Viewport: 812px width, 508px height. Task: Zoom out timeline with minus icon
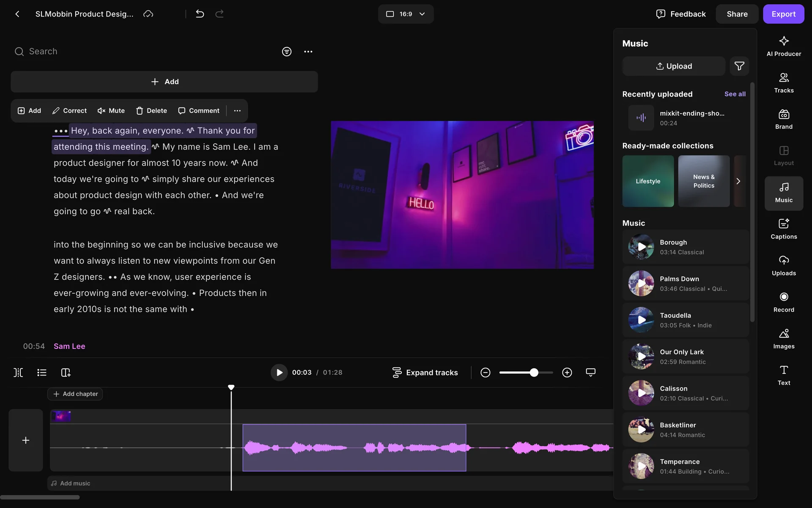click(485, 373)
